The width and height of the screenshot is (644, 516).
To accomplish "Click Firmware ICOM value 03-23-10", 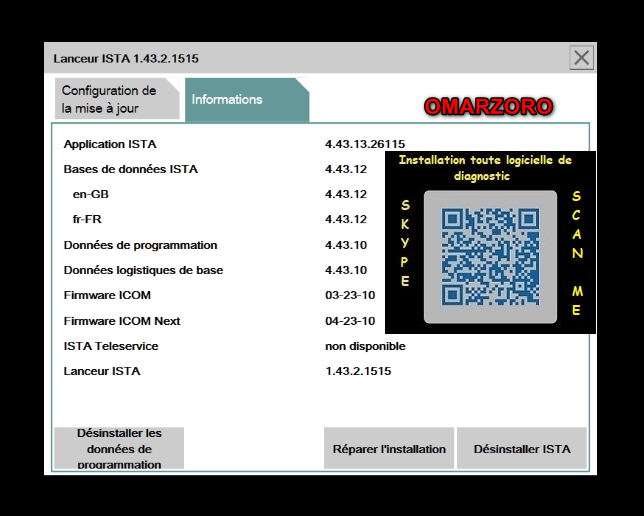I will tap(350, 295).
